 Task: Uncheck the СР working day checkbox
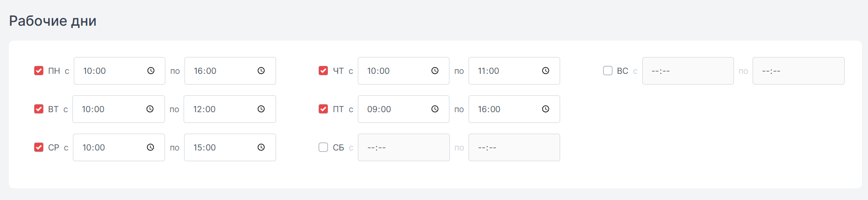[x=39, y=147]
